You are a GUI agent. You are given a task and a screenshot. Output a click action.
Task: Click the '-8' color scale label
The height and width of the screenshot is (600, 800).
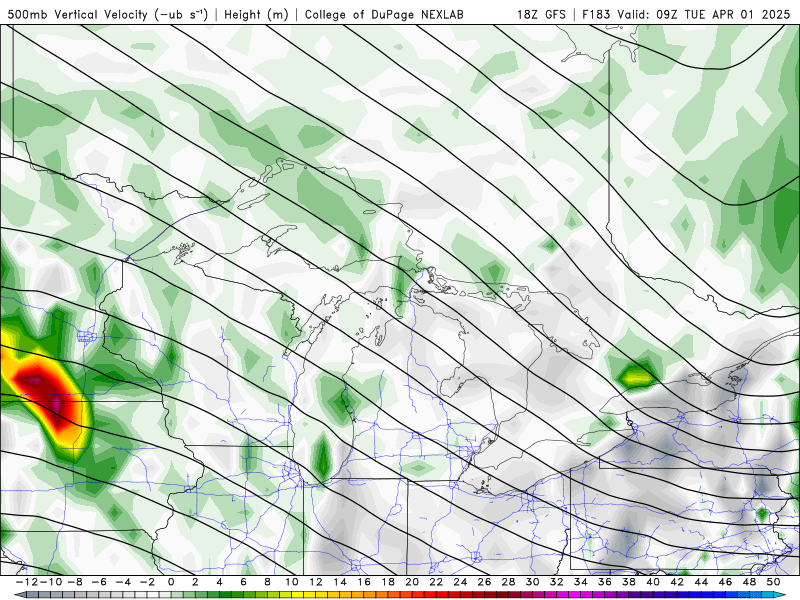(x=75, y=582)
